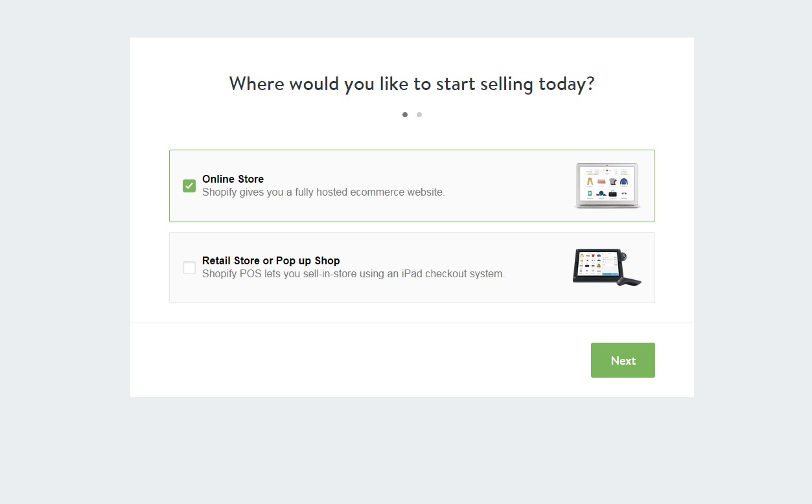Click the sunglasses product on laptop screen
The height and width of the screenshot is (504, 812).
click(x=624, y=194)
